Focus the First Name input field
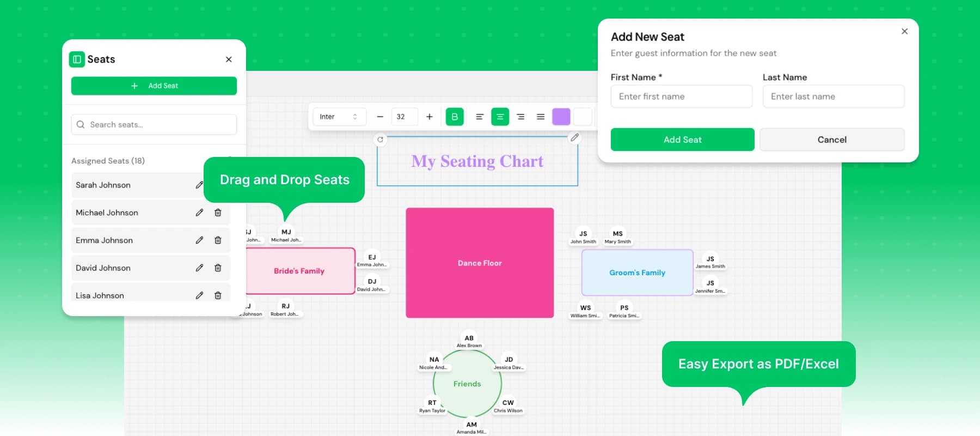This screenshot has height=436, width=980. 681,96
